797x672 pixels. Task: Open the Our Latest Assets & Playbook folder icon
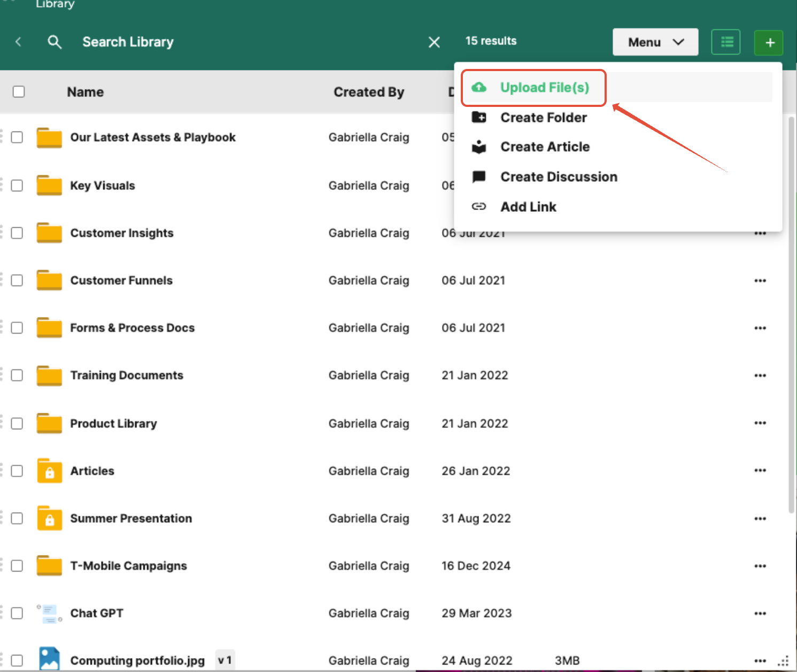(49, 137)
